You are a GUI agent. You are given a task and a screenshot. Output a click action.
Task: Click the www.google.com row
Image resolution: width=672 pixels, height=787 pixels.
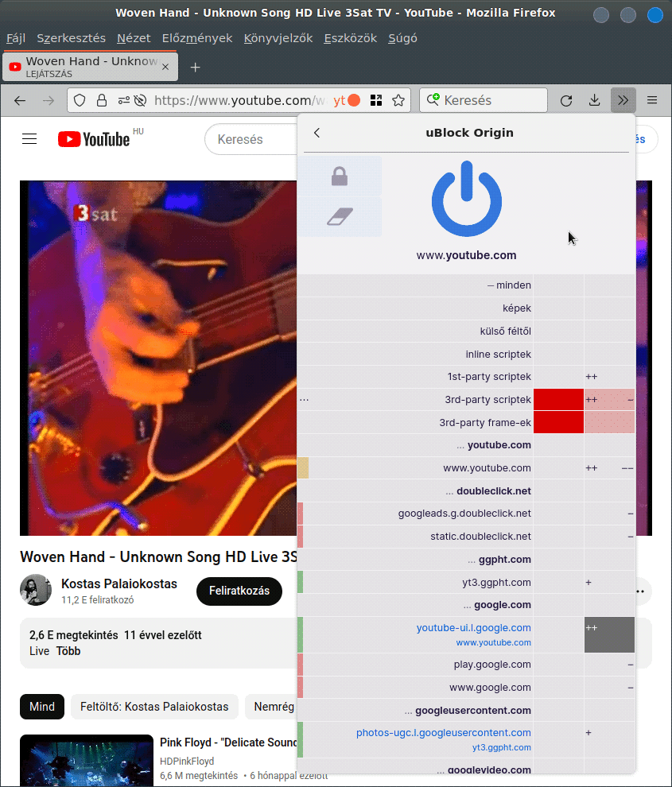tap(415, 688)
